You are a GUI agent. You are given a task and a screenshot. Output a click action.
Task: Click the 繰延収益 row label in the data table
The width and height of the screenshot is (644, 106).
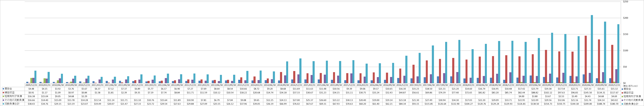(10, 92)
